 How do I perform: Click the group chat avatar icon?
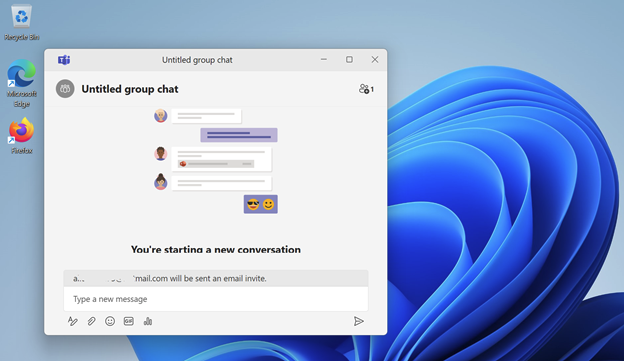coord(65,89)
